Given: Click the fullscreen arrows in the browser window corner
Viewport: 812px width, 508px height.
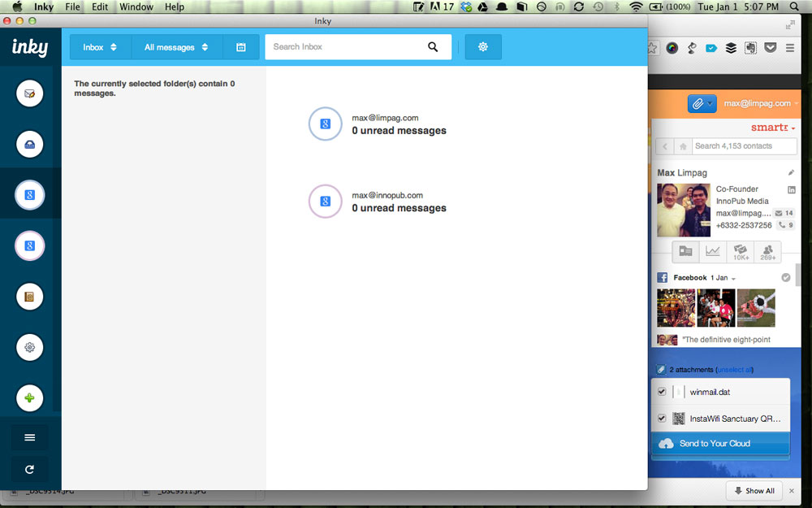Looking at the screenshot, I should tap(790, 24).
